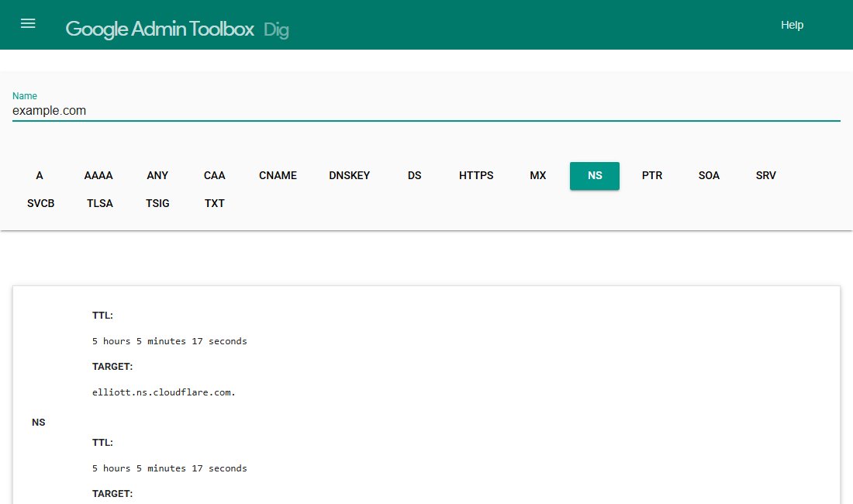Select the SOA record type
Image resolution: width=853 pixels, height=504 pixels.
point(709,175)
